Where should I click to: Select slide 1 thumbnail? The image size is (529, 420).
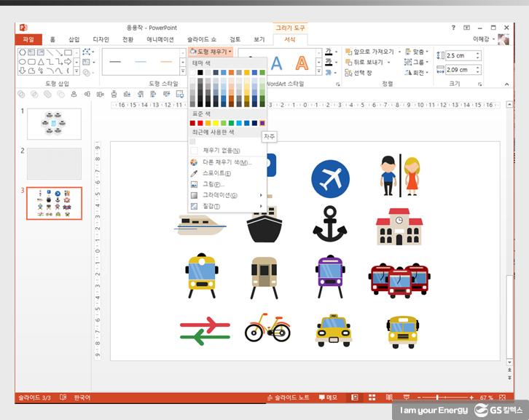[54, 124]
